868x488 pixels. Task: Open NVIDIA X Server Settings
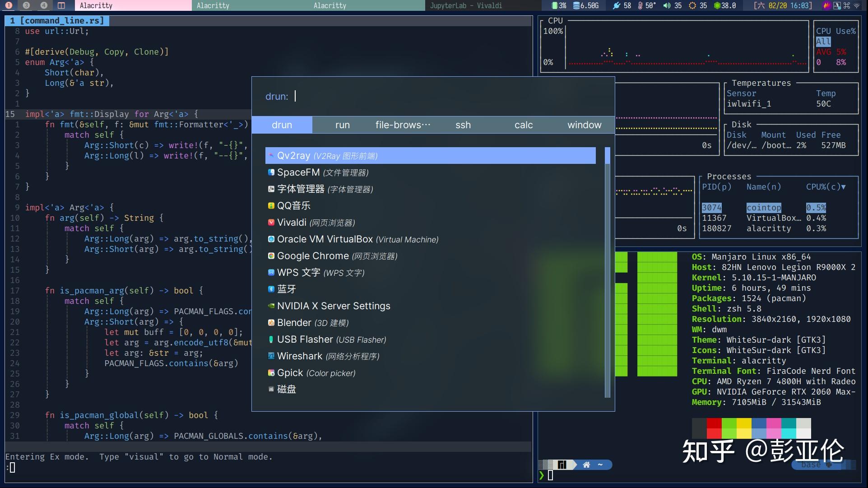click(x=334, y=306)
